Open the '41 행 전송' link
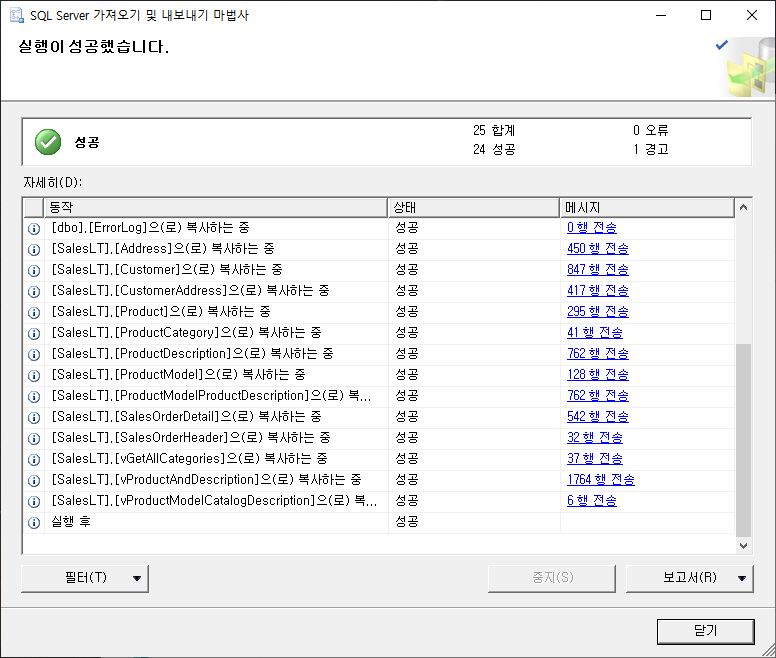 [x=594, y=332]
